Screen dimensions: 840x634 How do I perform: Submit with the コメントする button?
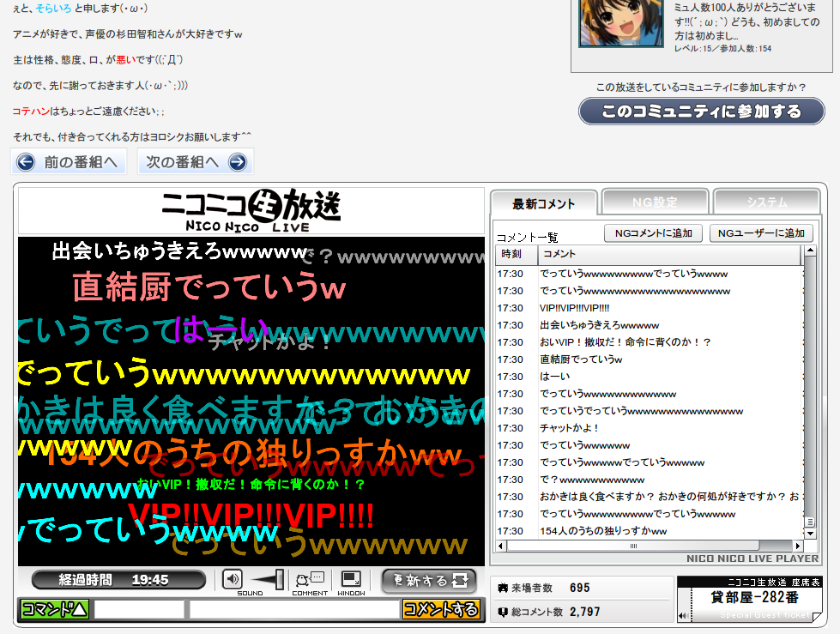click(441, 609)
